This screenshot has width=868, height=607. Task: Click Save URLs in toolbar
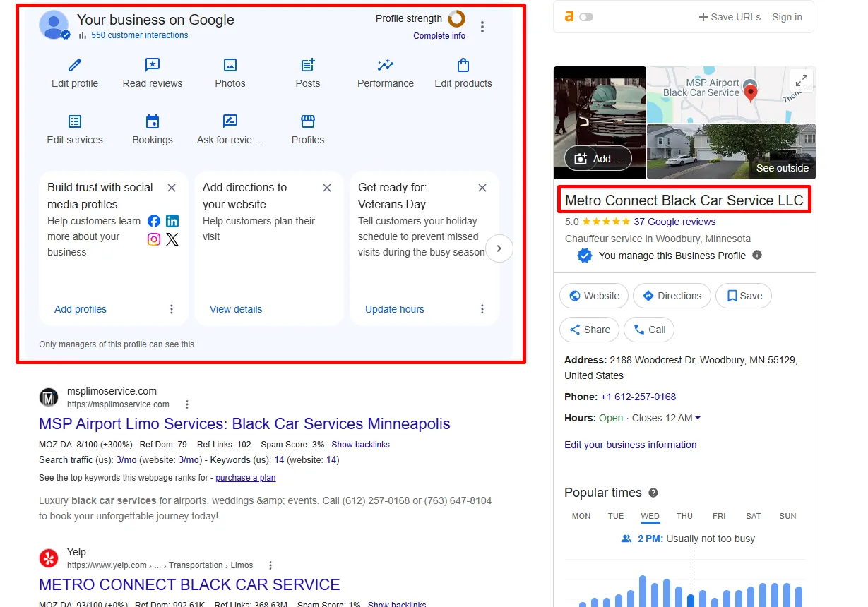coord(730,17)
